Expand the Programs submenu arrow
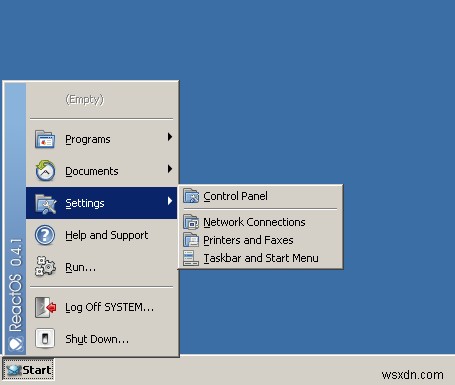This screenshot has width=455, height=385. tap(170, 137)
